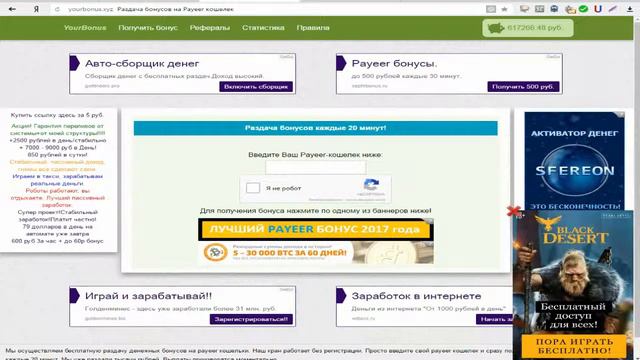Click the Лучший Payeer бонус 2017 banner
The width and height of the screenshot is (640, 360).
[316, 229]
